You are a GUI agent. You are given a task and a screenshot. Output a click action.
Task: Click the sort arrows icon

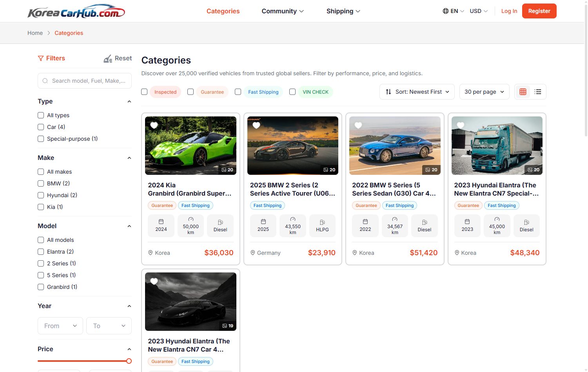(388, 92)
